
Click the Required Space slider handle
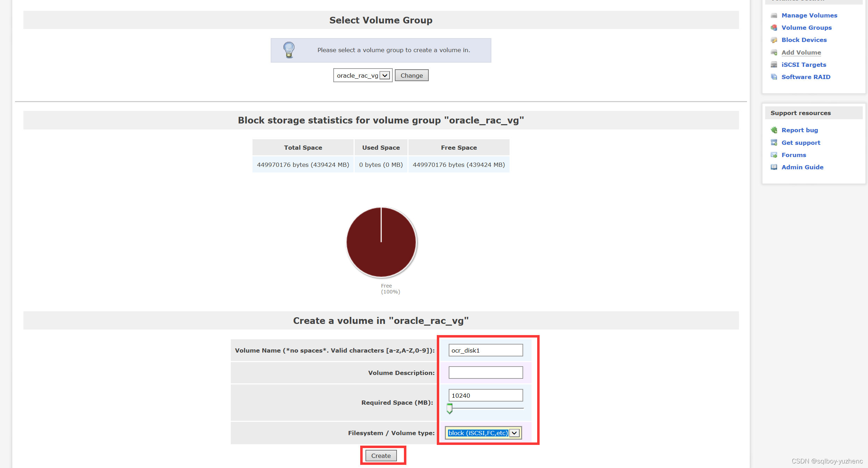pyautogui.click(x=450, y=409)
